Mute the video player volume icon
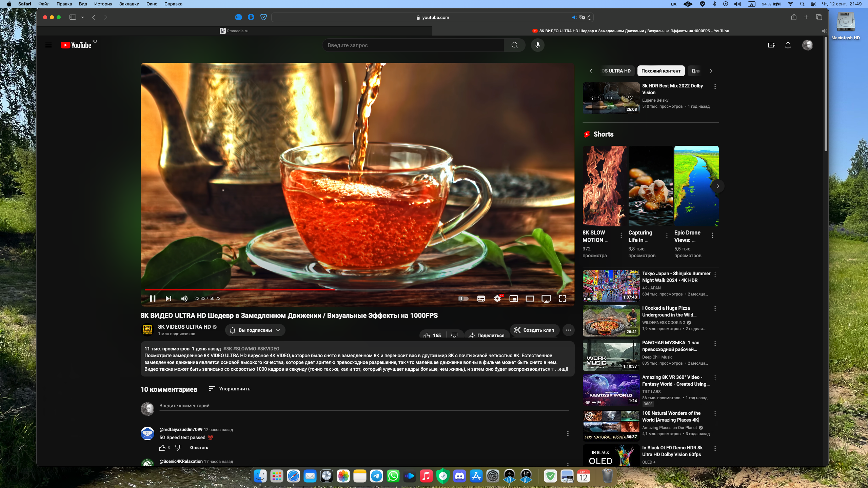 coord(184,298)
